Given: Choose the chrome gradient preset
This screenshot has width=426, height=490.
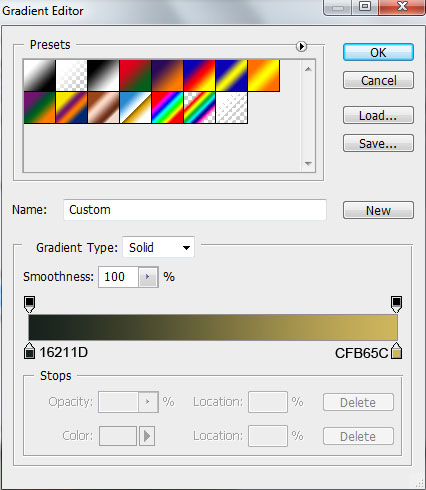Looking at the screenshot, I should 135,107.
